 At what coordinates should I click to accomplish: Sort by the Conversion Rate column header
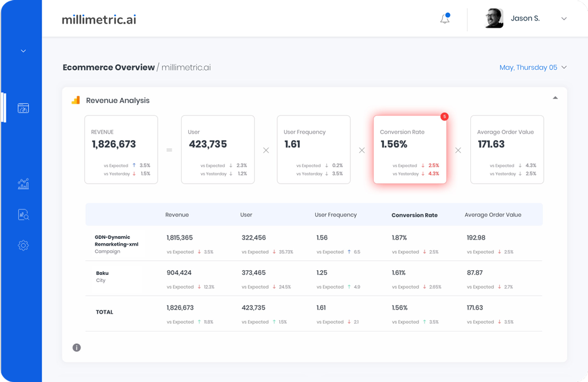click(416, 214)
